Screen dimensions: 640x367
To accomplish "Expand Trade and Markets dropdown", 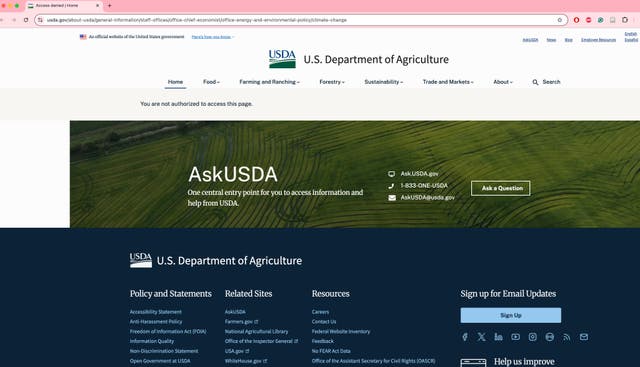I will click(448, 82).
